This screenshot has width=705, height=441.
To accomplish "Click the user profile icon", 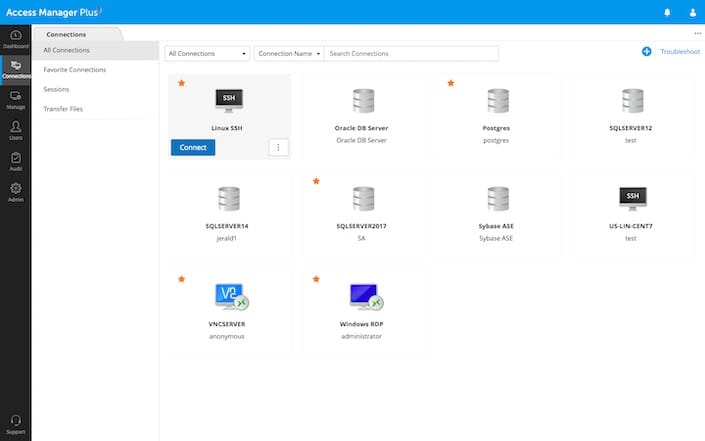I will (x=692, y=12).
